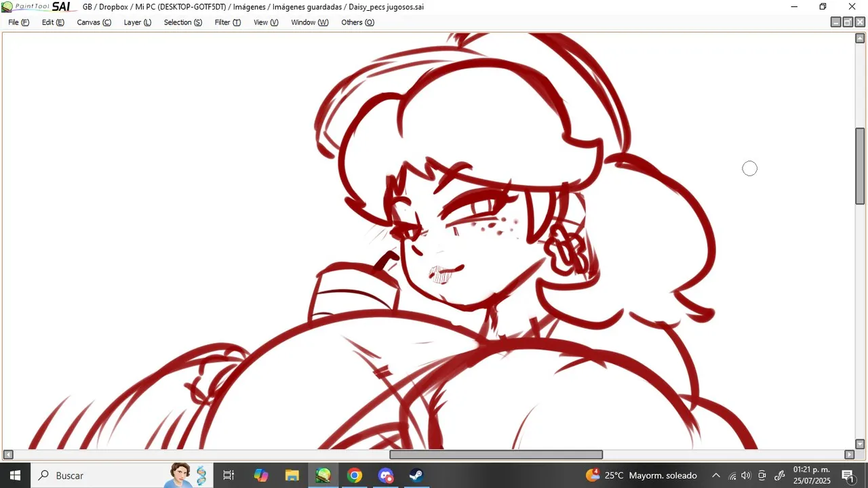Open the Filter menu
This screenshot has height=488, width=868.
coord(227,22)
